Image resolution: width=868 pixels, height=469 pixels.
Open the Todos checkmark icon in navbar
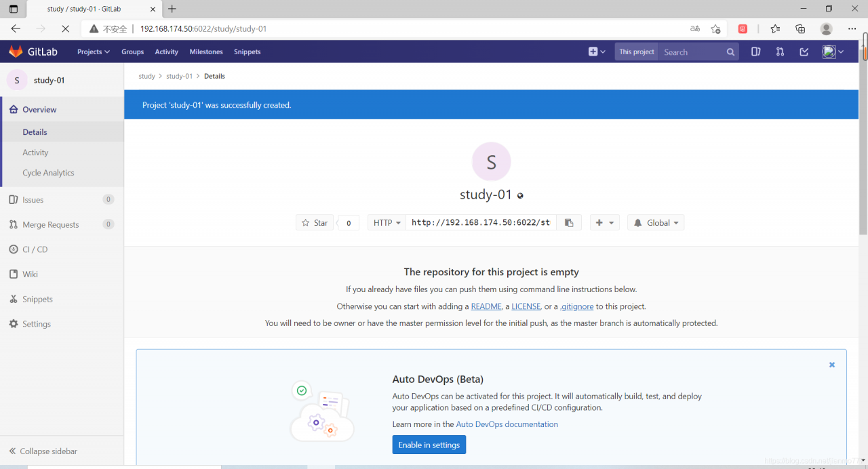pyautogui.click(x=804, y=52)
